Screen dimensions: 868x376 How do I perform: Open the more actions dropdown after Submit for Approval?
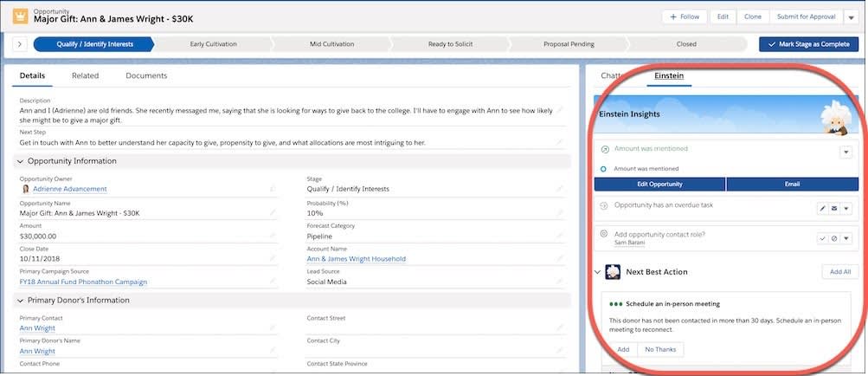tap(851, 17)
